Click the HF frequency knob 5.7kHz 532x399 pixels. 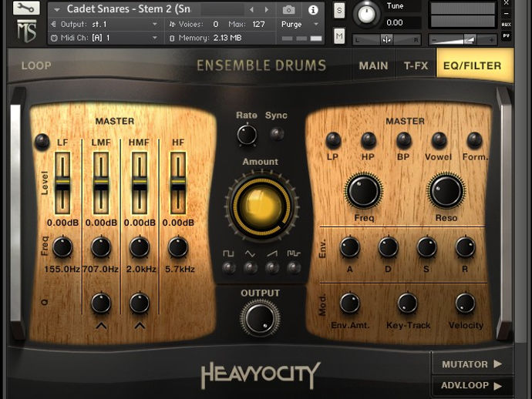(x=178, y=247)
